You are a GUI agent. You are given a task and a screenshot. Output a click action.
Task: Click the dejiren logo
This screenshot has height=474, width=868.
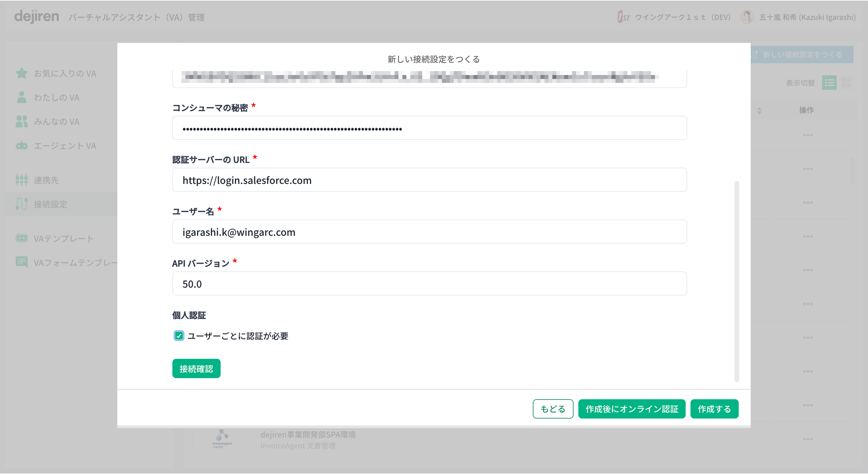[x=36, y=17]
